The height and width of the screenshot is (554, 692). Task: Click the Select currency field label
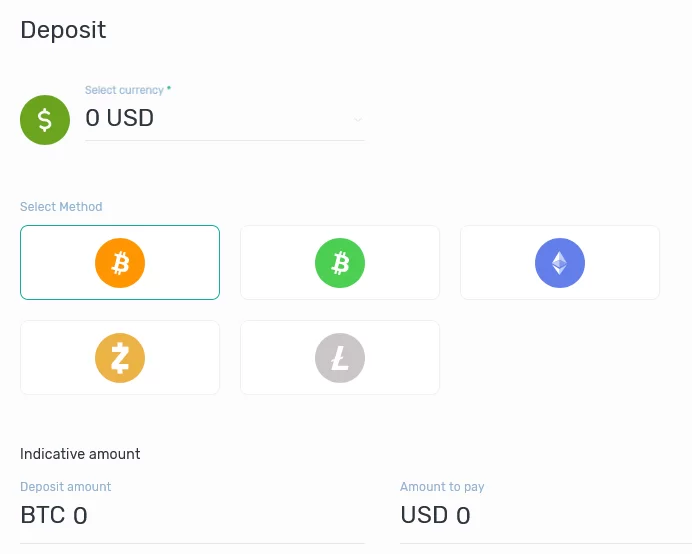[x=124, y=90]
